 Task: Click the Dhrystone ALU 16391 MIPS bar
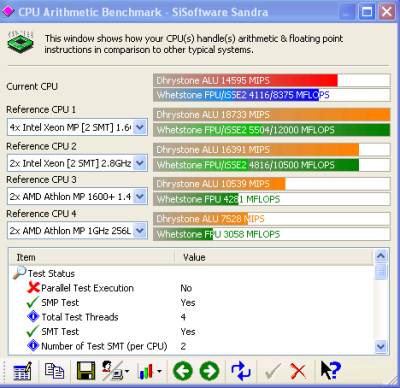pyautogui.click(x=272, y=150)
